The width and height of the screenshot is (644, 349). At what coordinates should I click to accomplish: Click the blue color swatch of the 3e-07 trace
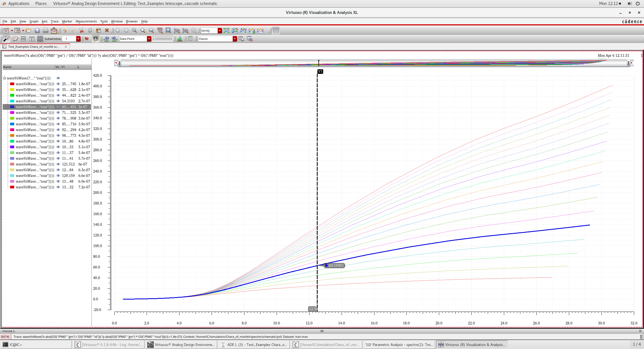coord(12,107)
